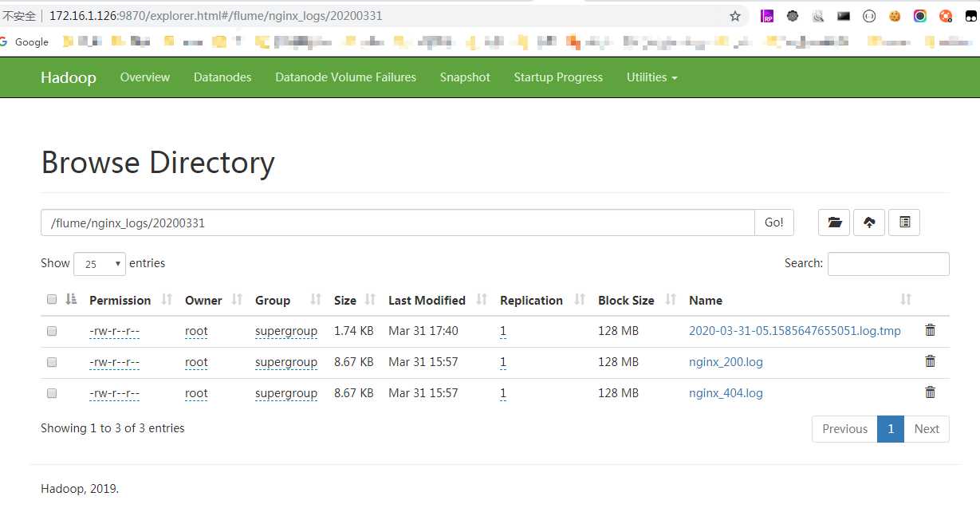Open the nginx_200.log file link

tap(726, 362)
